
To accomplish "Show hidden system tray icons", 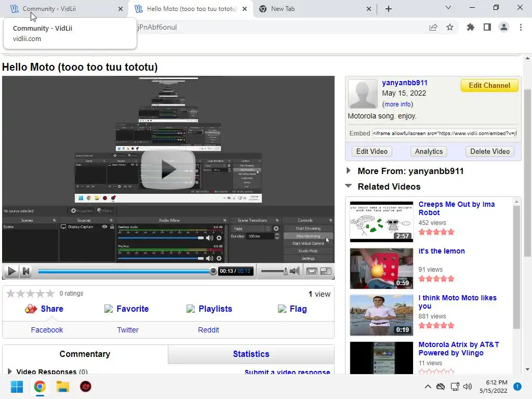I will tap(428, 387).
